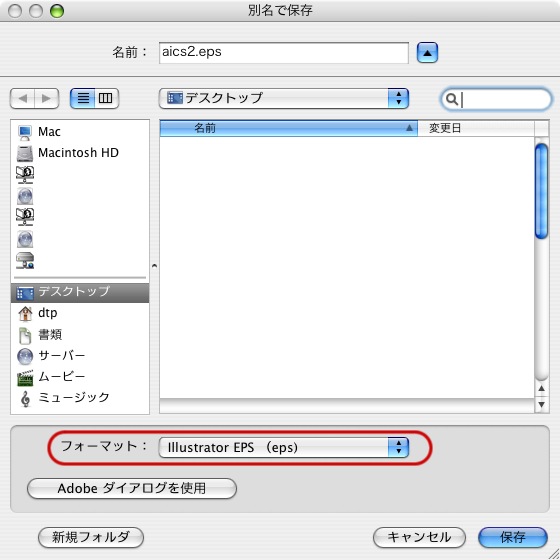The height and width of the screenshot is (560, 560).
Task: Click the Adobe ダイアログを使用 button
Action: point(132,488)
